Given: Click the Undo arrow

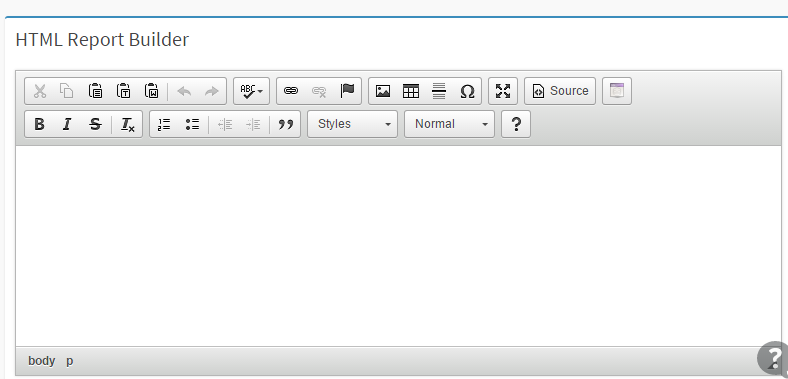Looking at the screenshot, I should (x=184, y=91).
